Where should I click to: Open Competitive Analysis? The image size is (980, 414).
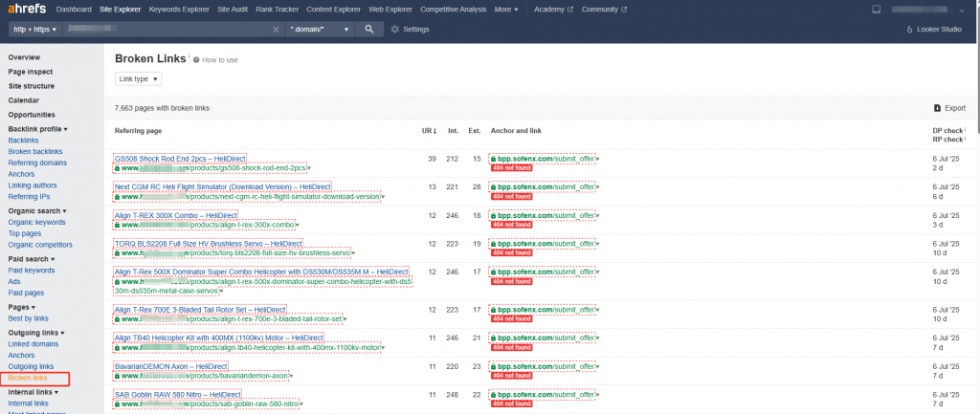point(453,10)
